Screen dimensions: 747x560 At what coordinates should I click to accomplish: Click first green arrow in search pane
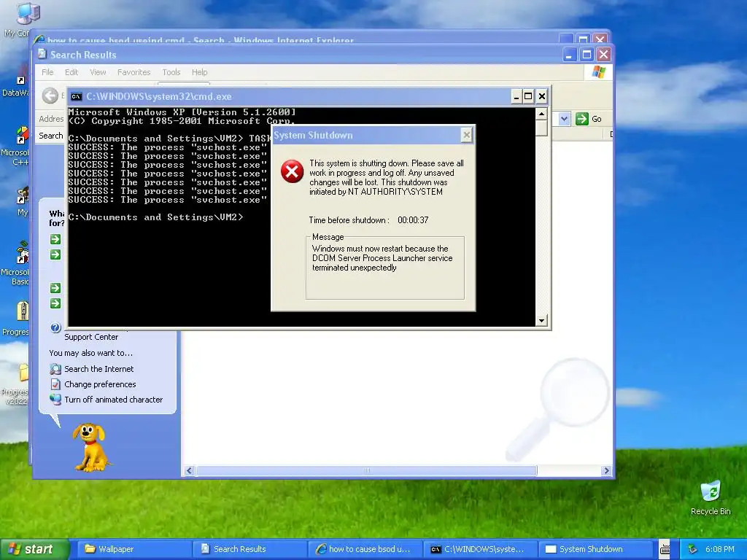tap(55, 239)
